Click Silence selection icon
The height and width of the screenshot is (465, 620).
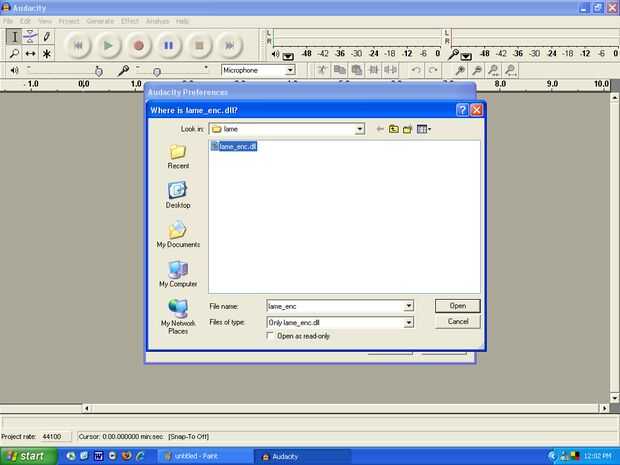tap(391, 70)
